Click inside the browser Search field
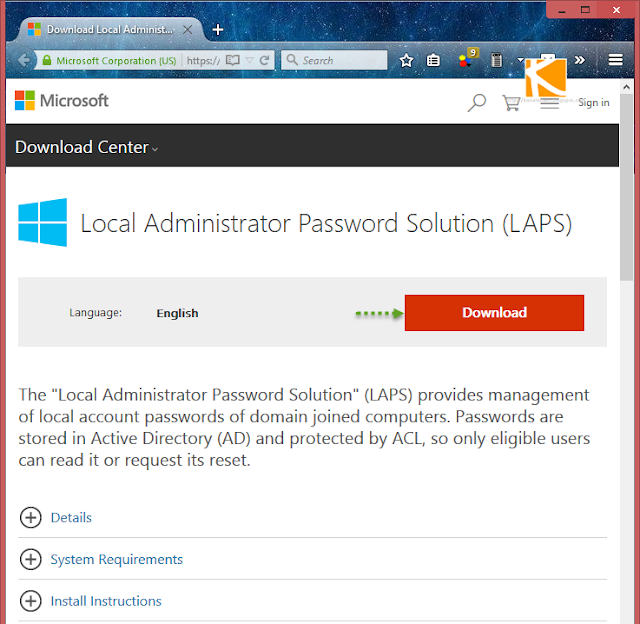Screen dimensions: 640x624 point(334,60)
